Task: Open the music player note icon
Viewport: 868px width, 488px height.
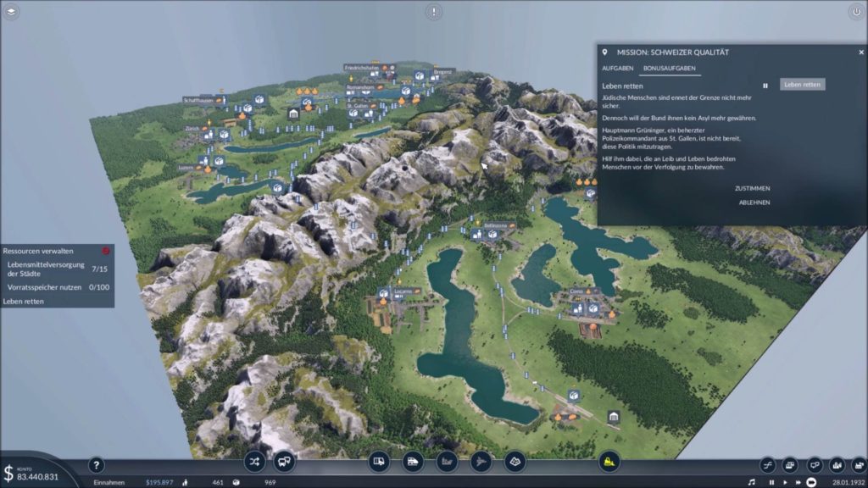Action: [751, 482]
